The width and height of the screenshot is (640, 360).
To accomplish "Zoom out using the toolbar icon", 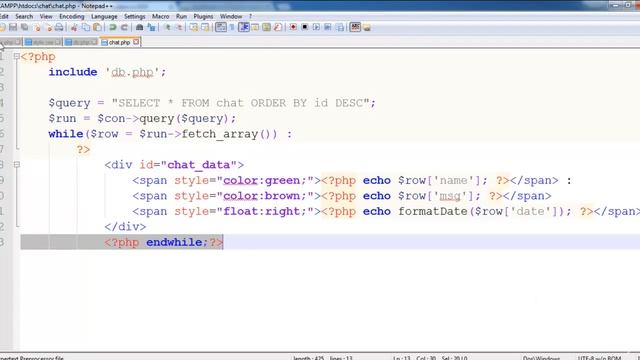I will coord(179,27).
